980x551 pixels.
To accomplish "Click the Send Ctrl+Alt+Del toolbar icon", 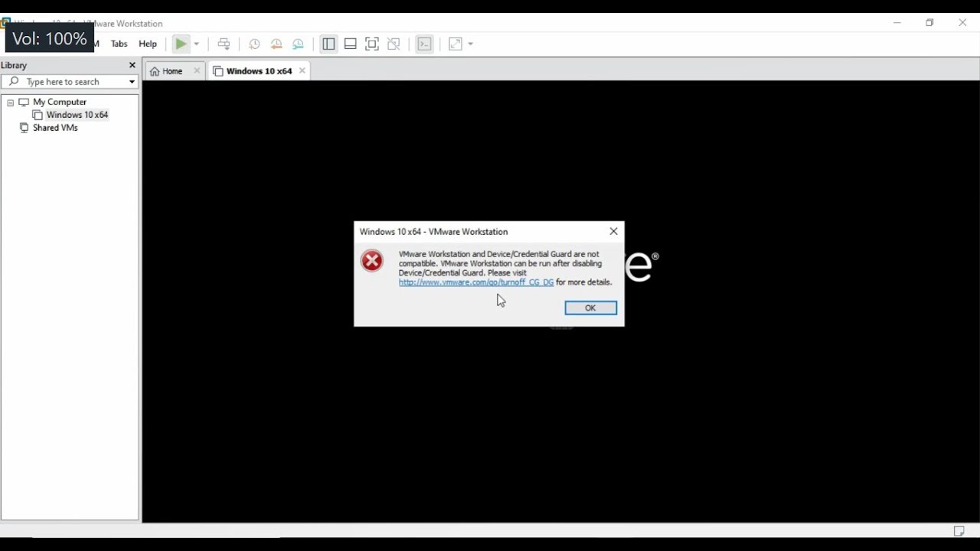I will coord(224,44).
